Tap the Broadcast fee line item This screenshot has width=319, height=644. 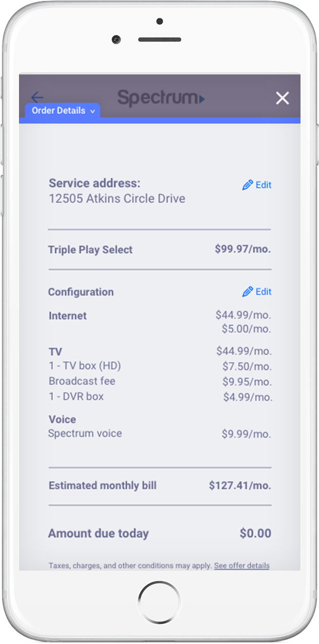(82, 381)
